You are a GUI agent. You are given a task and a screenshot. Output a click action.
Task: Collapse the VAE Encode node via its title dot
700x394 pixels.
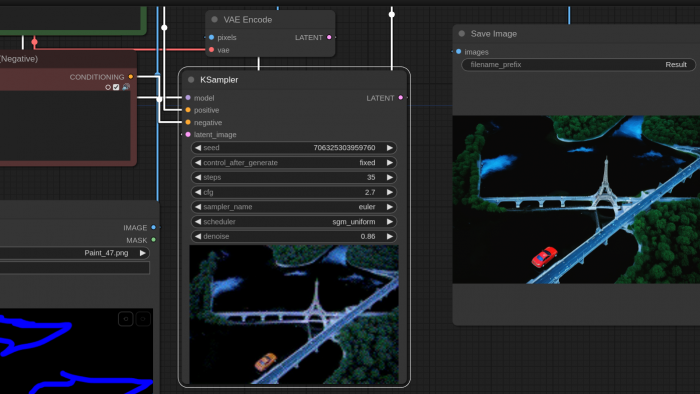[x=214, y=20]
